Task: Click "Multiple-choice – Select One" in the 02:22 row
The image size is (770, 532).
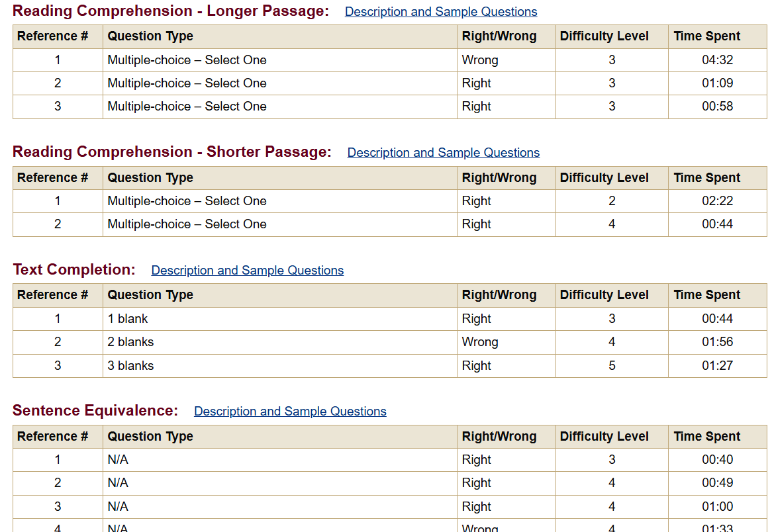Action: (x=187, y=200)
